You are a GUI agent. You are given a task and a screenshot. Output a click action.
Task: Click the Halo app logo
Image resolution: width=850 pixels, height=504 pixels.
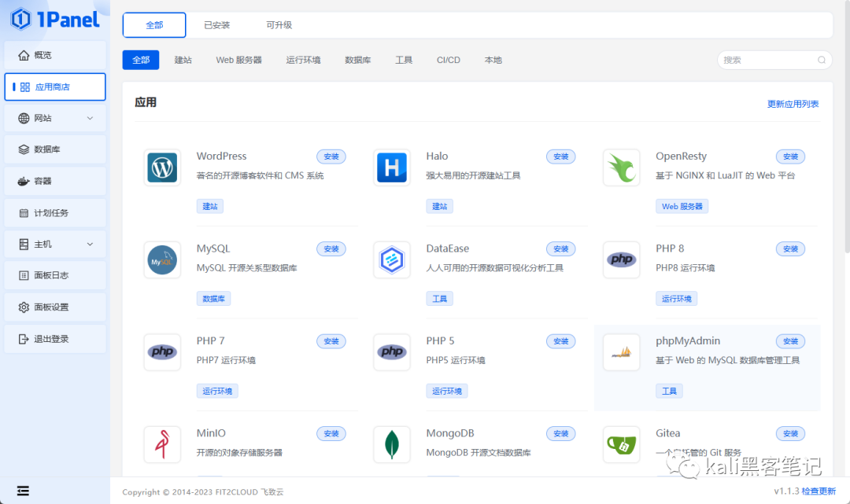pyautogui.click(x=392, y=167)
